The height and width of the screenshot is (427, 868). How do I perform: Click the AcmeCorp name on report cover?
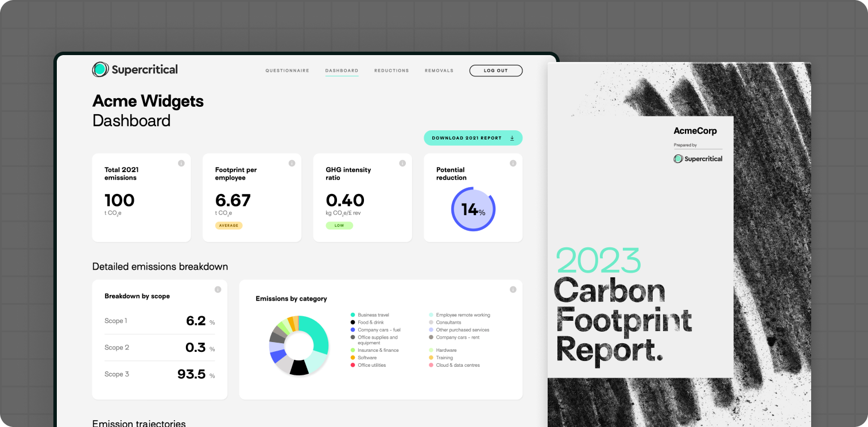click(x=695, y=131)
